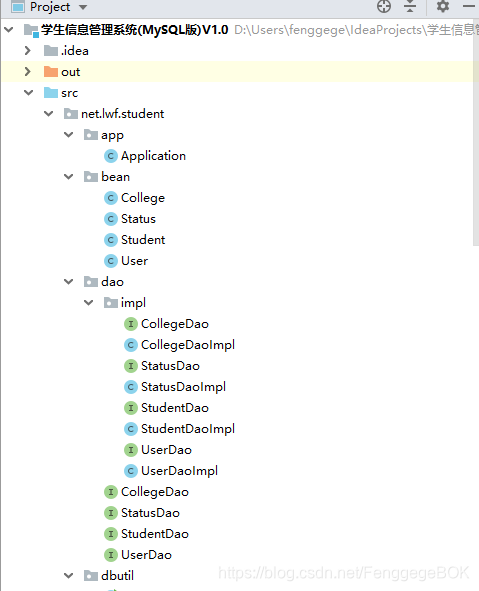Open the Project panel settings gear
The image size is (479, 591).
click(443, 6)
